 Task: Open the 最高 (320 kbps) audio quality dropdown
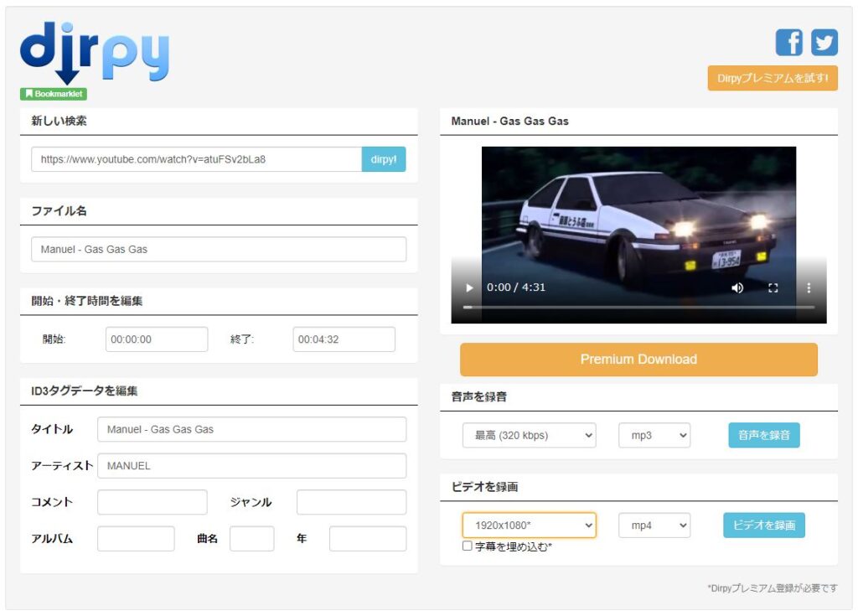[x=530, y=435]
